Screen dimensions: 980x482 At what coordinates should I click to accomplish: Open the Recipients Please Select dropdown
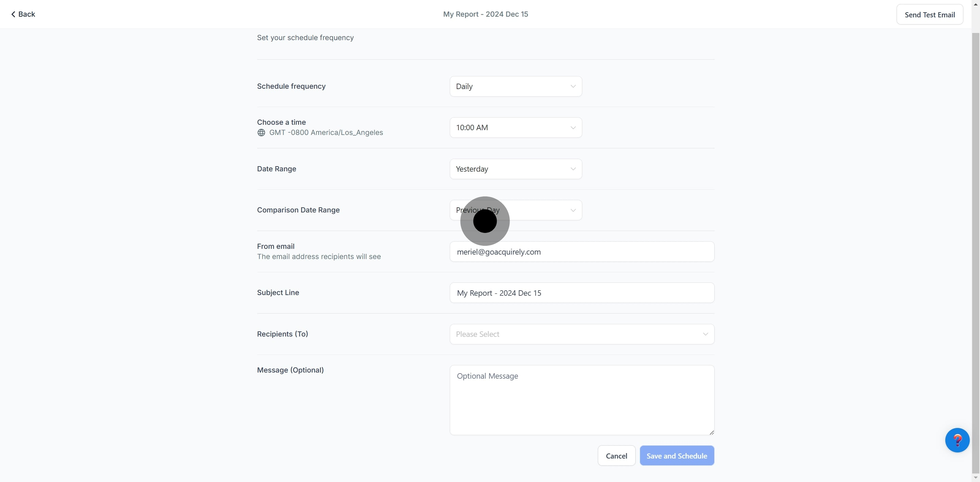coord(581,334)
